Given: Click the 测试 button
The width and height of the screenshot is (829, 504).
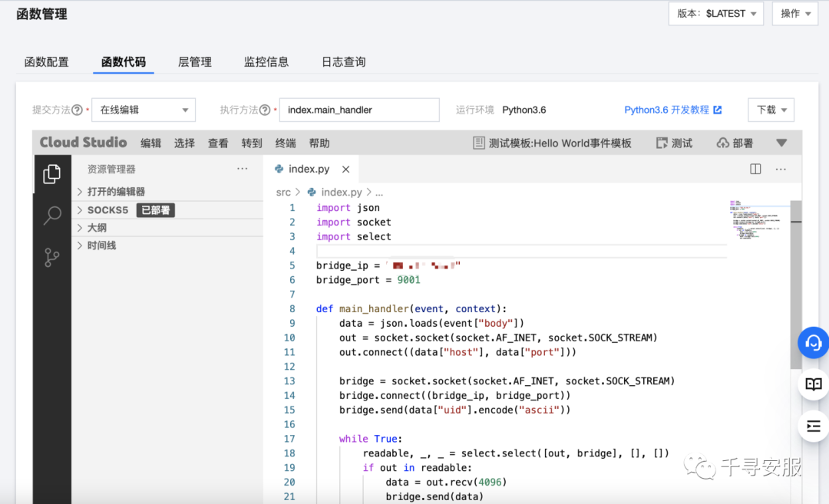Looking at the screenshot, I should (x=674, y=143).
